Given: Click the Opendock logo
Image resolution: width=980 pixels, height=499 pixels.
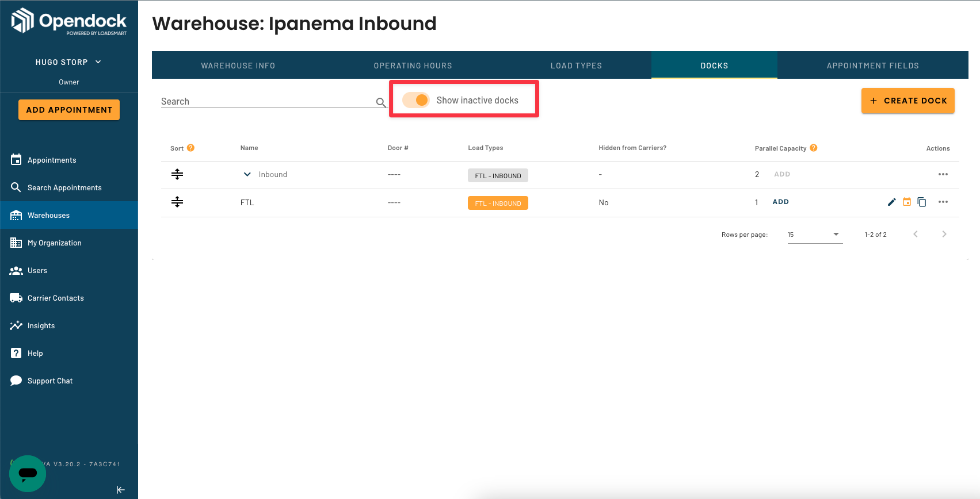Looking at the screenshot, I should pyautogui.click(x=69, y=21).
